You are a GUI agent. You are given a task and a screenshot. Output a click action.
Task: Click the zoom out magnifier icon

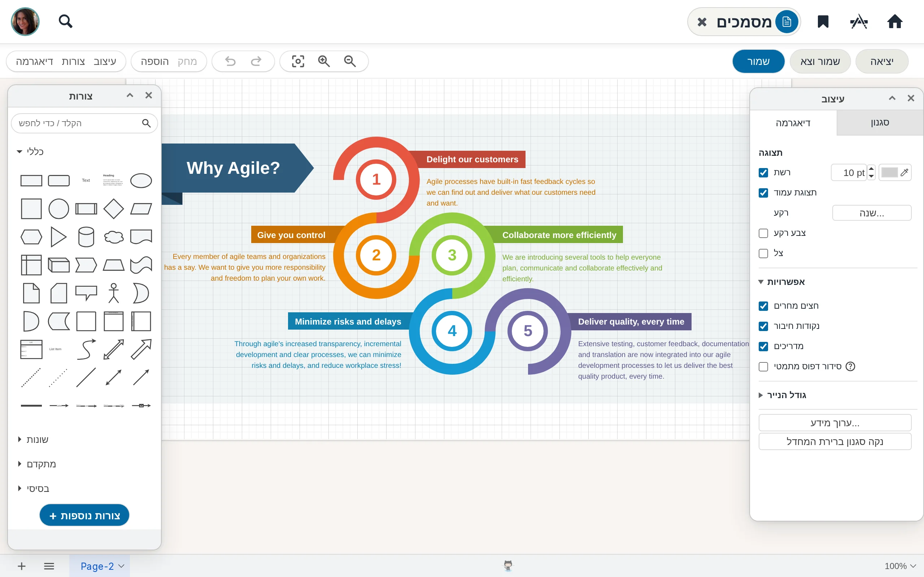click(350, 61)
